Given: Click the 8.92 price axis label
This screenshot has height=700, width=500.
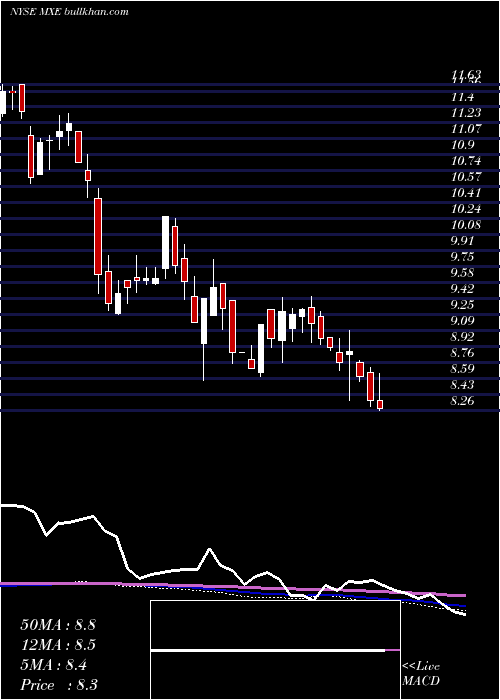Looking at the screenshot, I should coord(462,337).
